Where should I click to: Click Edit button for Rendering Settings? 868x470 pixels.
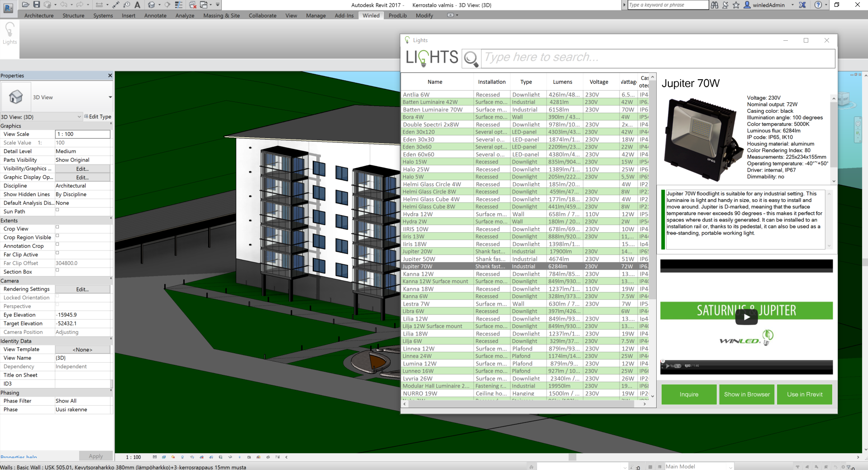(82, 289)
